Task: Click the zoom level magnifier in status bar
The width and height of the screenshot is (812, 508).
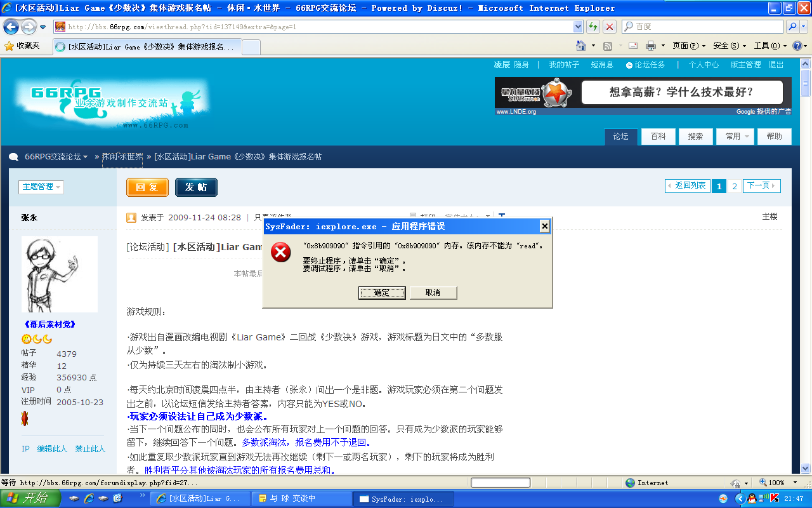Action: coord(763,483)
